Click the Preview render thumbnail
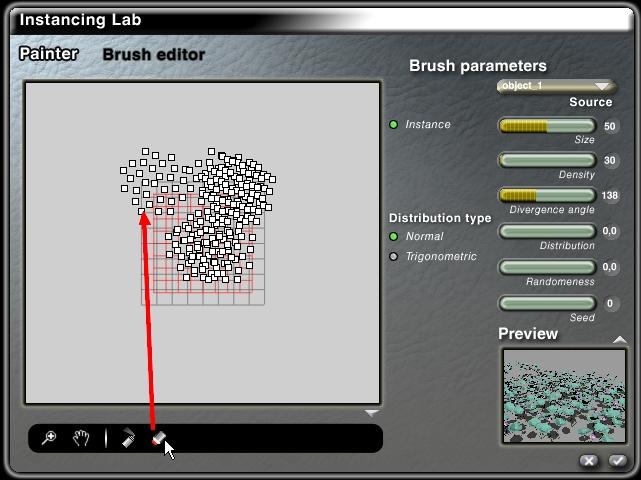Screen dimensions: 641x480 (564, 396)
